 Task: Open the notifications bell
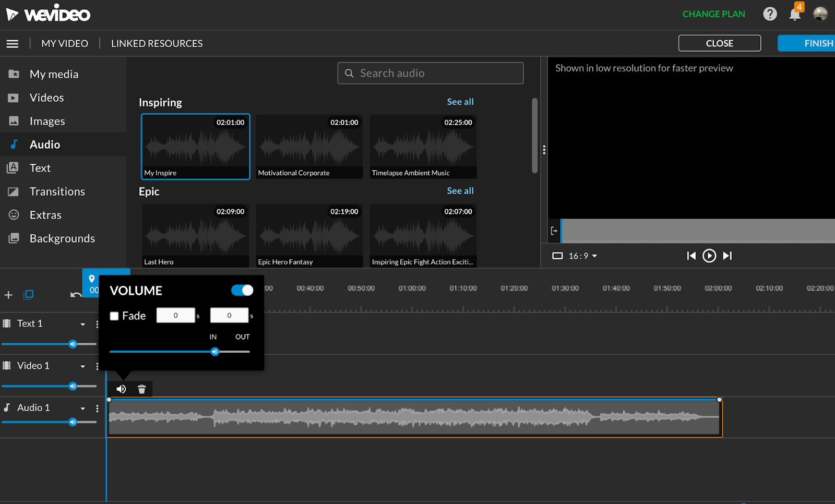pos(795,14)
